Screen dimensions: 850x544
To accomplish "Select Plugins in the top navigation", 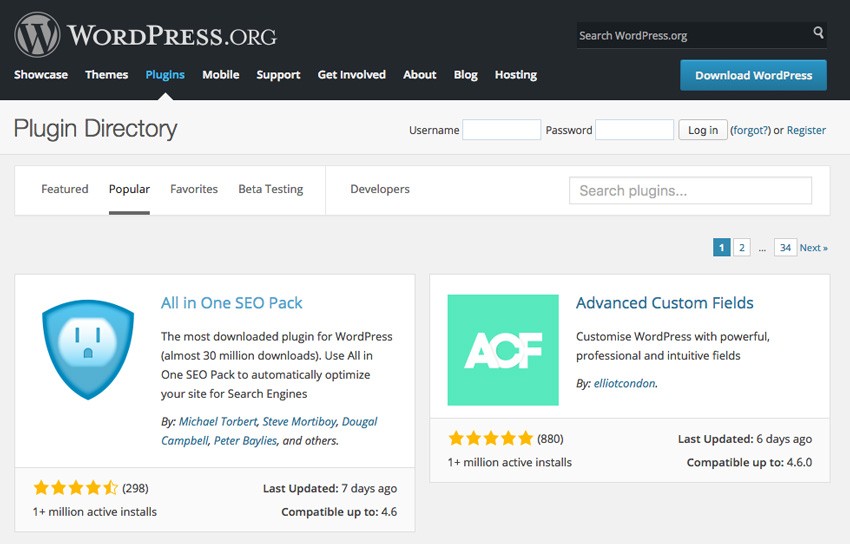I will (165, 75).
